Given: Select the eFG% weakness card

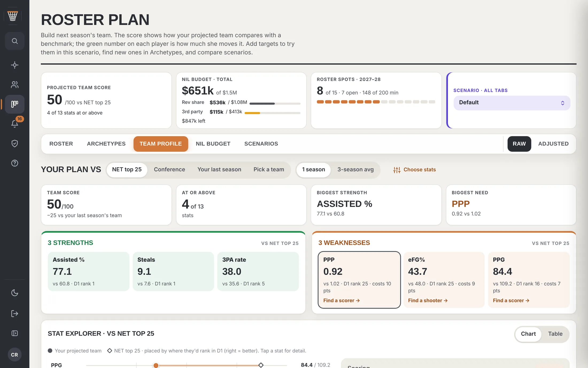Looking at the screenshot, I should coord(444,280).
